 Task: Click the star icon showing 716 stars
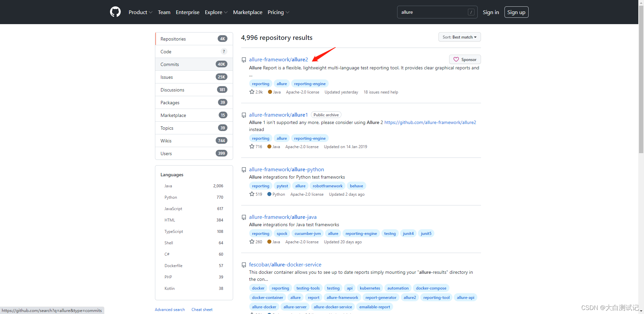click(x=252, y=146)
